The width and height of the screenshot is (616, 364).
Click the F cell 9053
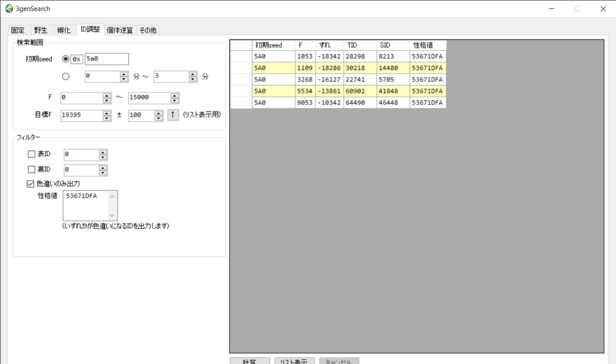click(x=305, y=103)
